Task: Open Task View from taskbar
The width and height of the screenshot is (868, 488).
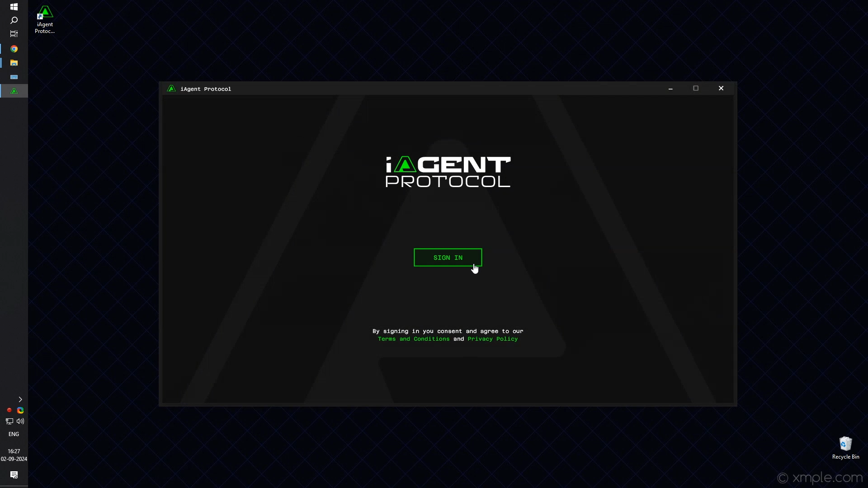Action: pos(14,34)
